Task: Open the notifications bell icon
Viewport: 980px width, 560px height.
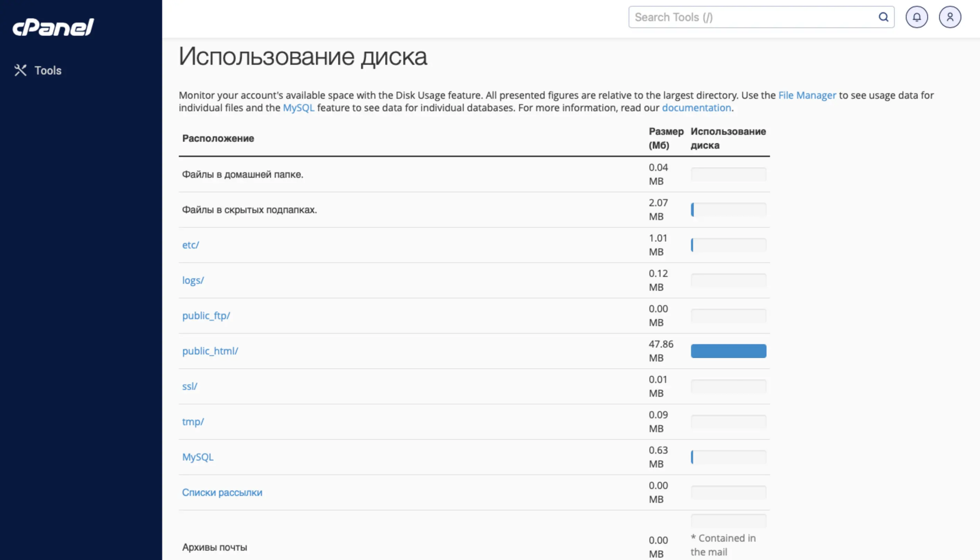Action: [917, 17]
